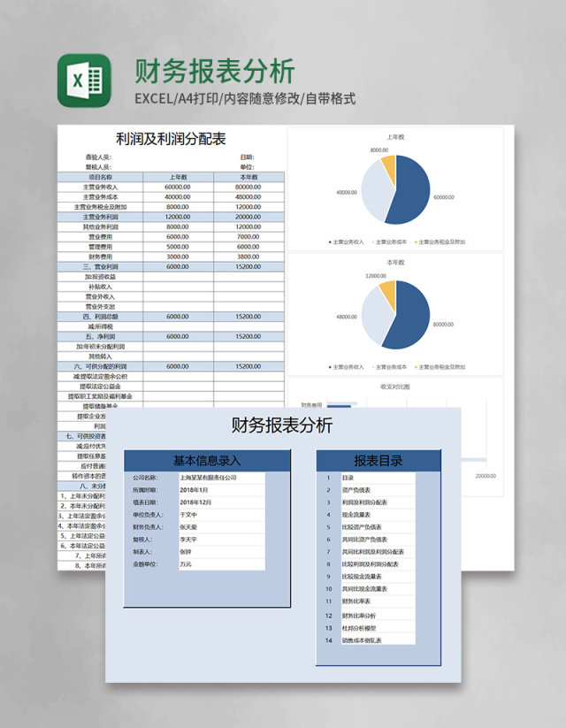Click the 收支对比图 chart title
This screenshot has width=566, height=728.
pyautogui.click(x=395, y=387)
